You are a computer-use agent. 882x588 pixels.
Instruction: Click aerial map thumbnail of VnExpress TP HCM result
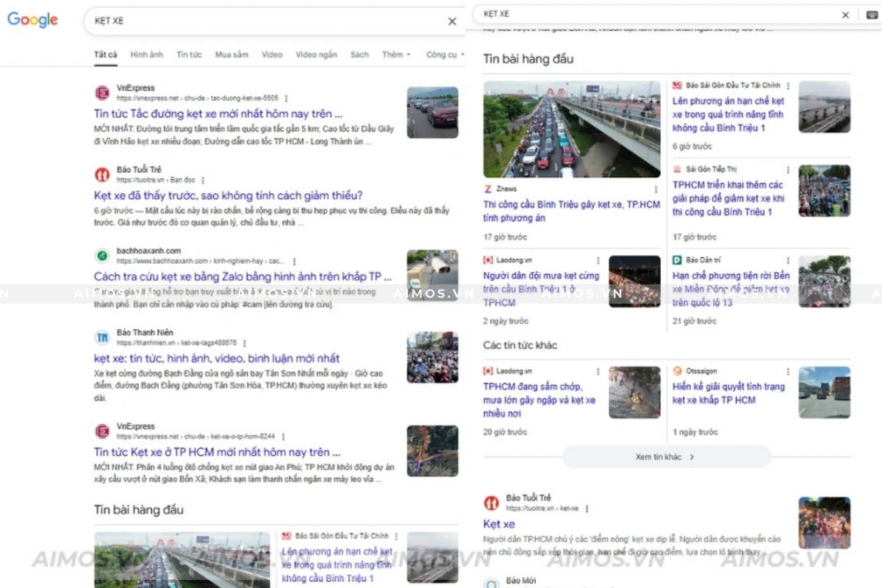tap(432, 451)
